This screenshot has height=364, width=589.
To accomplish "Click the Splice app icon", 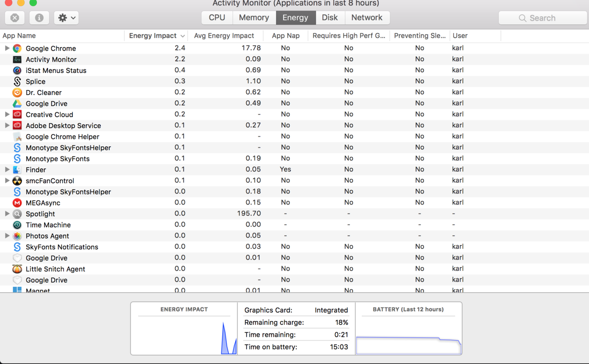I will pos(17,81).
